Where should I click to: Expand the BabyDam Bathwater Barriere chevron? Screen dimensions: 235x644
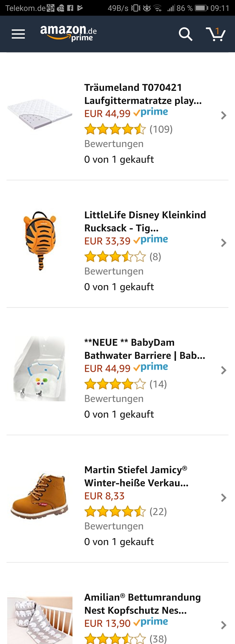(x=223, y=371)
